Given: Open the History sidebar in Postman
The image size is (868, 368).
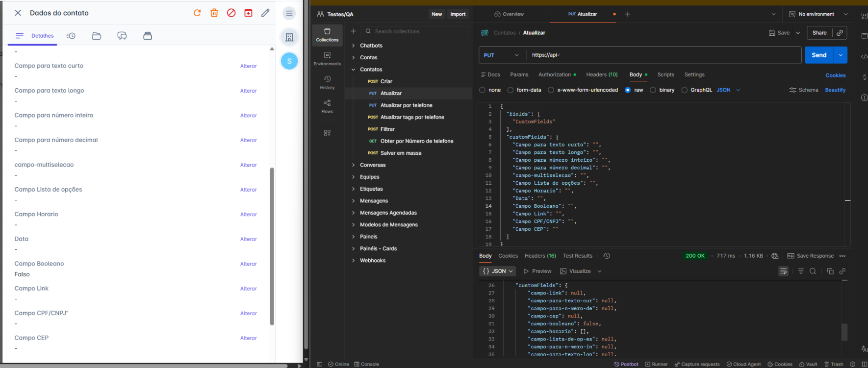Looking at the screenshot, I should pos(327,82).
